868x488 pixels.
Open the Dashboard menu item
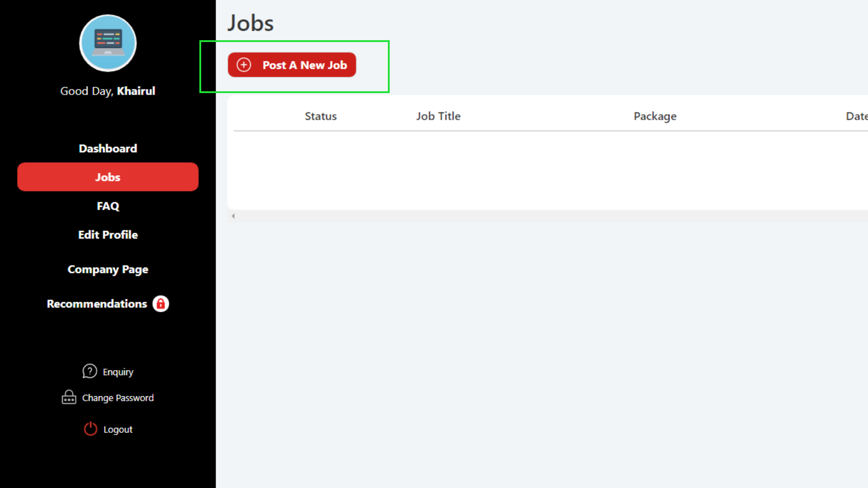[108, 148]
